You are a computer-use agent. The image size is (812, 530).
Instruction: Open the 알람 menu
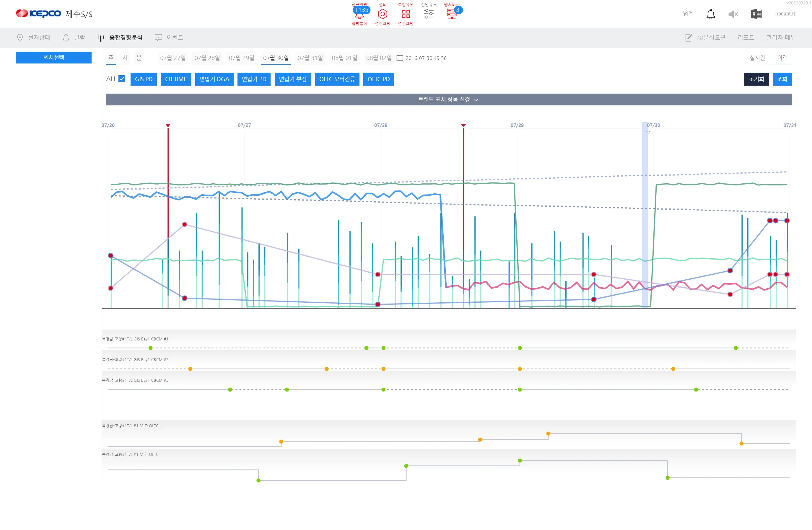[74, 37]
